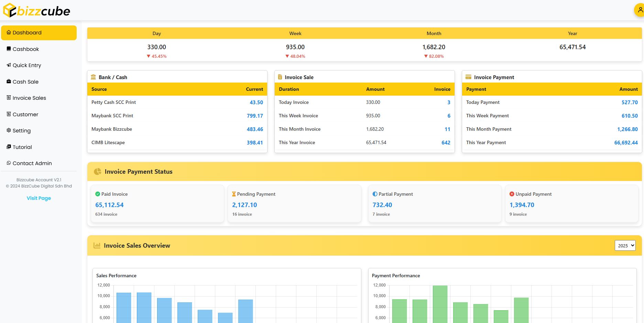Click the Bizzcube logo
The width and height of the screenshot is (644, 323).
point(36,11)
